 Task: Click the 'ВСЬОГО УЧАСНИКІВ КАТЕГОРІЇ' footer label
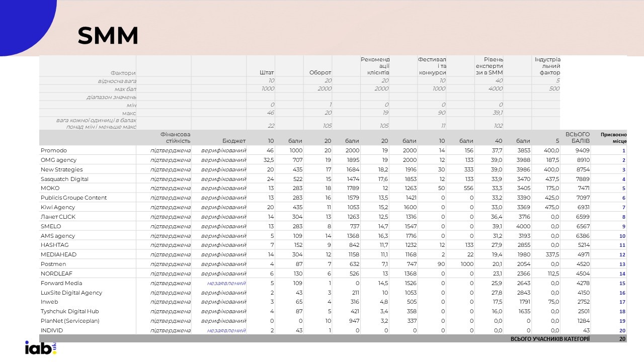coord(549,339)
